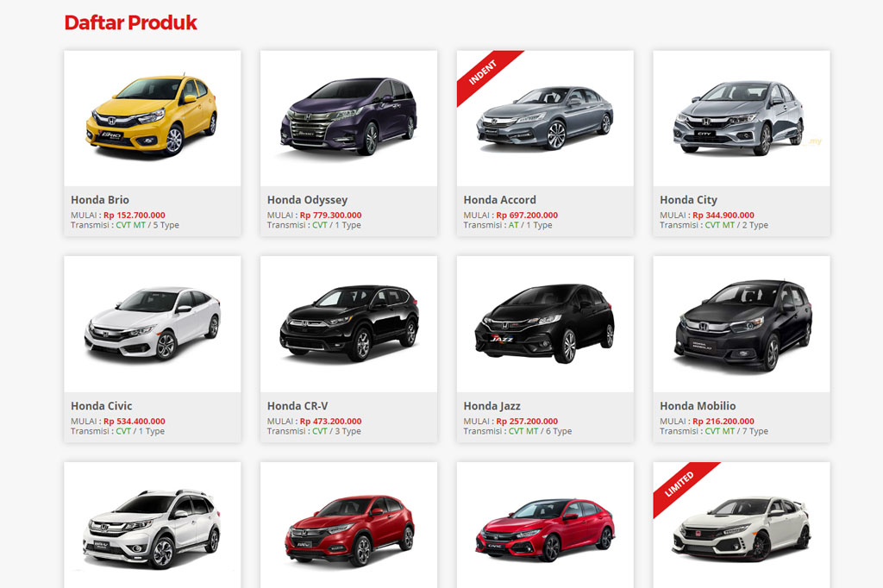Open the Honda Accord car image
The height and width of the screenshot is (588, 883).
point(545,118)
